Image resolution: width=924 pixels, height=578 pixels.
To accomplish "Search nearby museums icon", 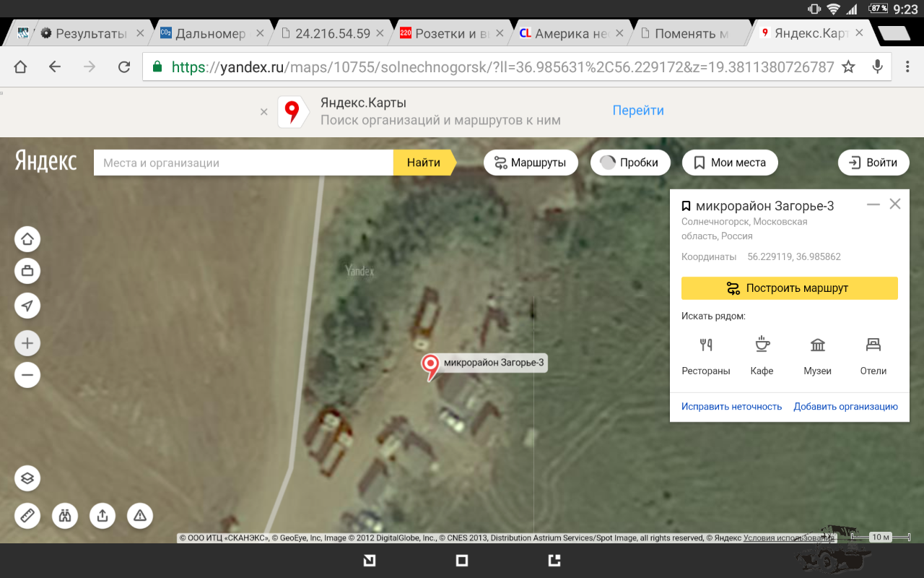I will 818,345.
